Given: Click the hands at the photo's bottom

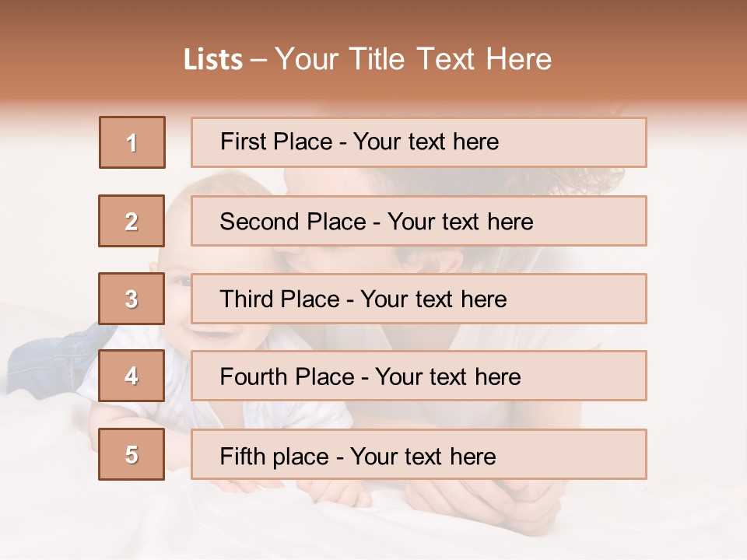Looking at the screenshot, I should point(481,502).
